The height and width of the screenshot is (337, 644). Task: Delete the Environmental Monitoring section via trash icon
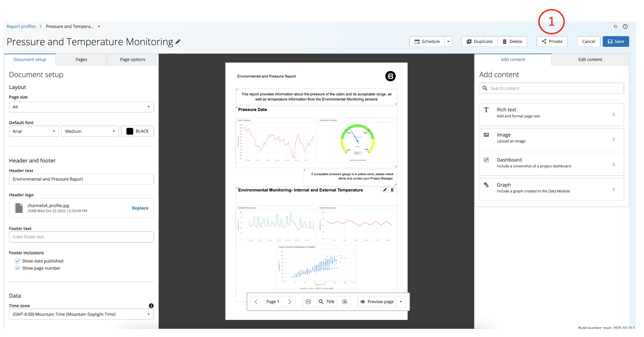(392, 190)
